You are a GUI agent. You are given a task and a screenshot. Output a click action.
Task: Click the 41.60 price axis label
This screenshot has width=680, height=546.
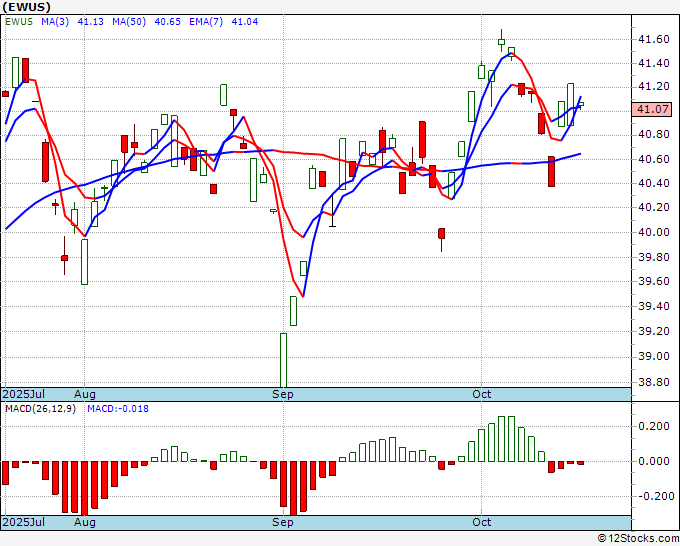click(654, 39)
